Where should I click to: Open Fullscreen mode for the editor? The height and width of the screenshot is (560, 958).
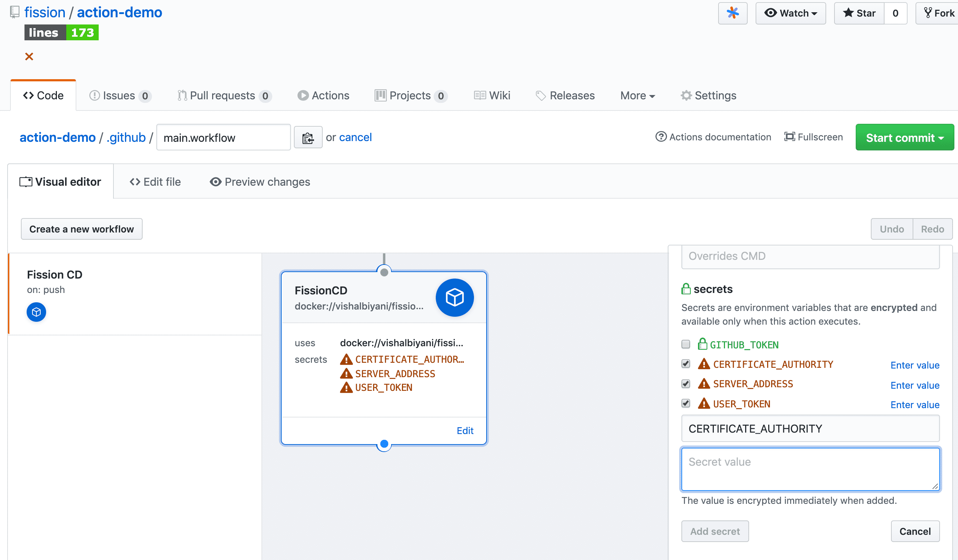(x=814, y=137)
